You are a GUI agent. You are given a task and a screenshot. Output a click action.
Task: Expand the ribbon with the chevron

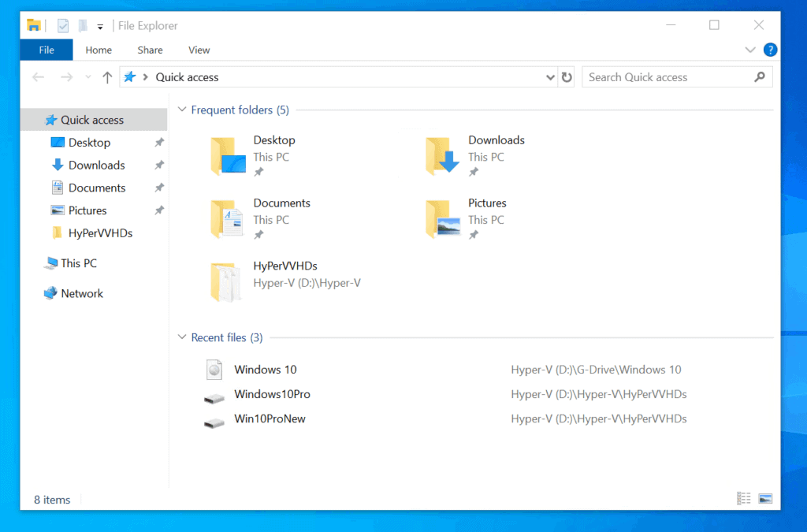point(750,50)
